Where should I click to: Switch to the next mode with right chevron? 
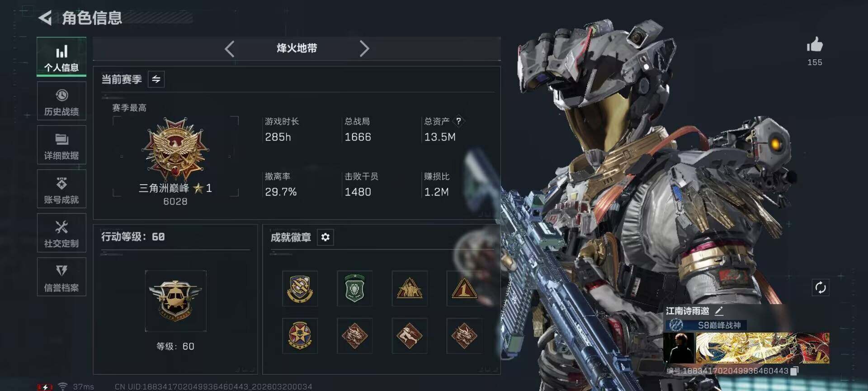(364, 48)
